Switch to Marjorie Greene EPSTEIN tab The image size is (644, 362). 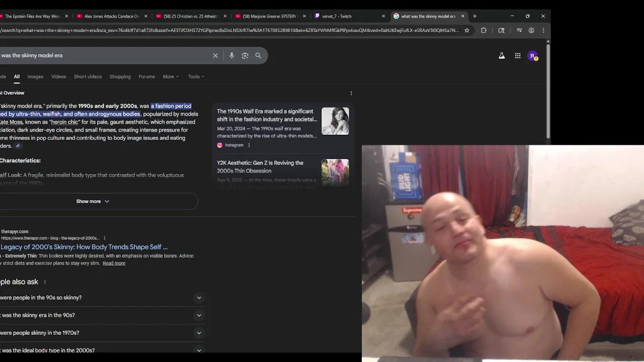coord(270,16)
